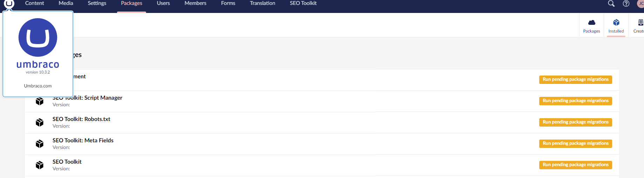The image size is (644, 178).
Task: Follow the Umbraco.com link
Action: coord(38,86)
